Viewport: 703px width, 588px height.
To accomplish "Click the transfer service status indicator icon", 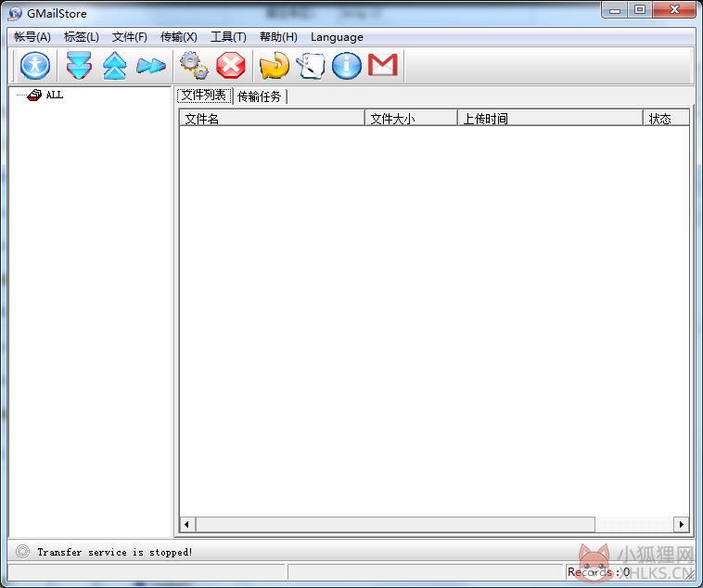I will tap(22, 551).
